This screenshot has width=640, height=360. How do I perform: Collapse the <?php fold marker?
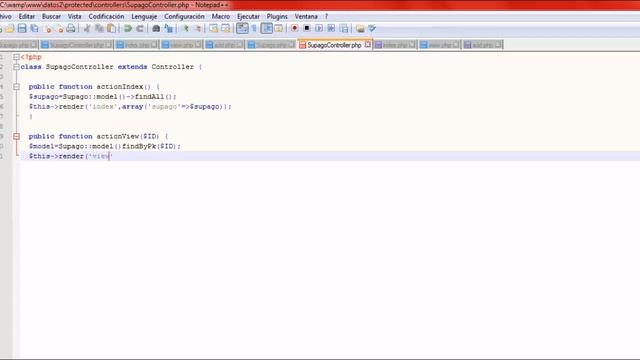[16, 57]
